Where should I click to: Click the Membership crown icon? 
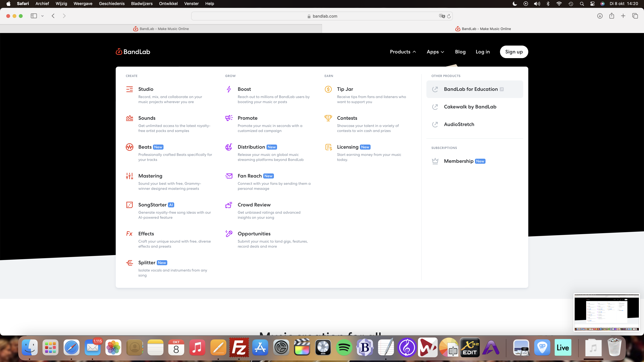coord(435,161)
